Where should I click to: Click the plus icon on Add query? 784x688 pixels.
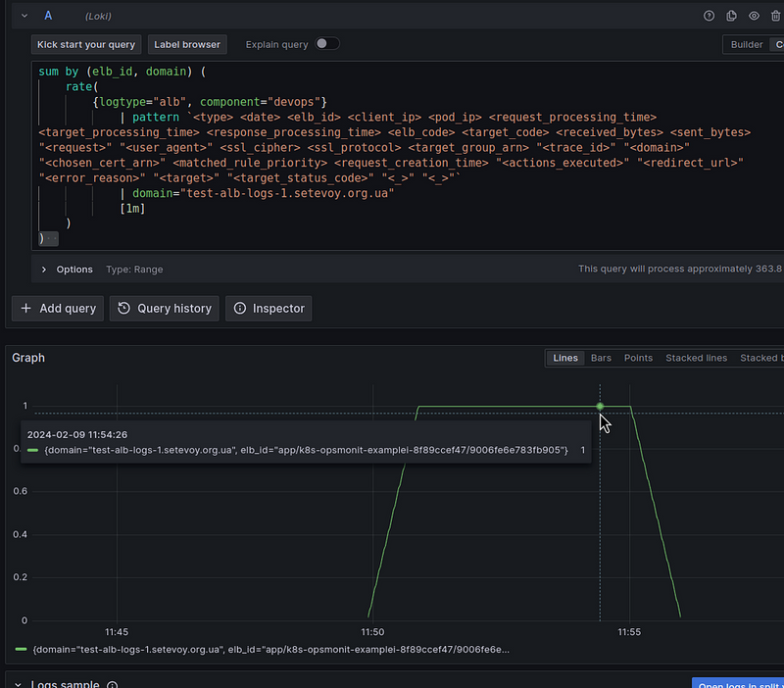pos(26,308)
